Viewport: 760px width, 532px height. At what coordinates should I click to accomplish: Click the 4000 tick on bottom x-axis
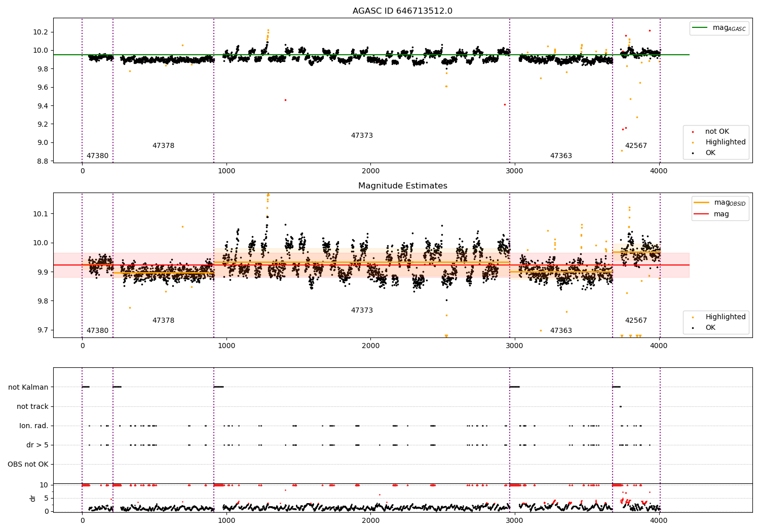click(659, 520)
